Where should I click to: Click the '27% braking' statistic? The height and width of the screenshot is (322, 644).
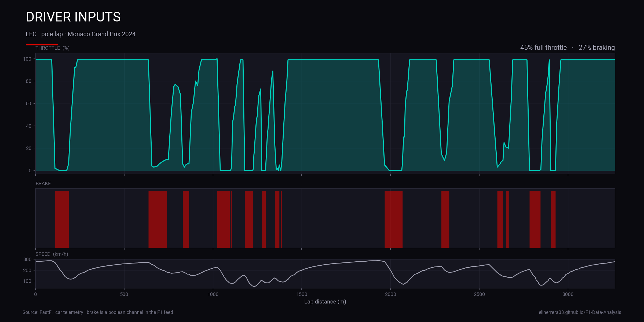tap(597, 47)
